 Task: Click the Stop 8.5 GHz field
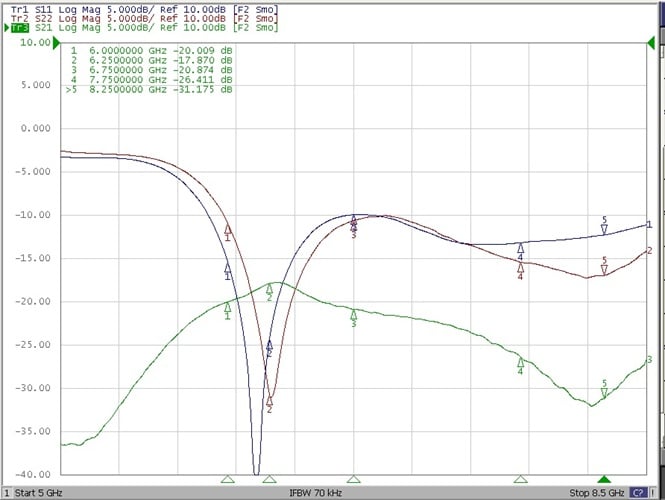click(x=596, y=493)
